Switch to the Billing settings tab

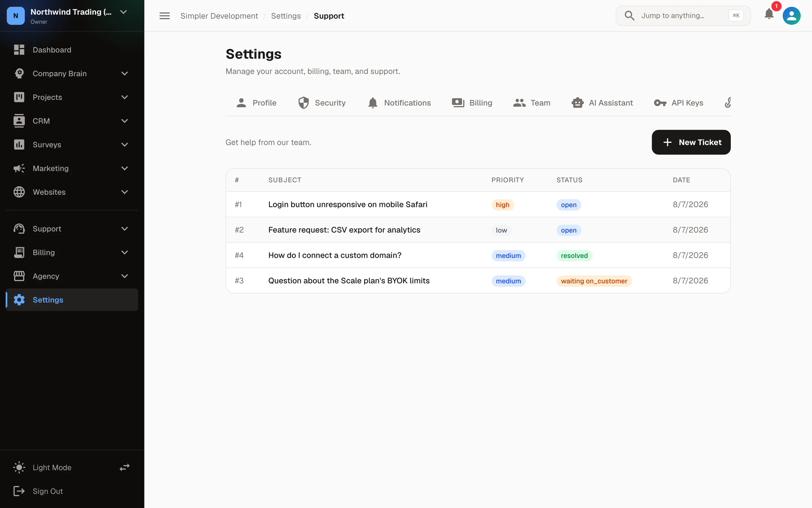pos(472,102)
